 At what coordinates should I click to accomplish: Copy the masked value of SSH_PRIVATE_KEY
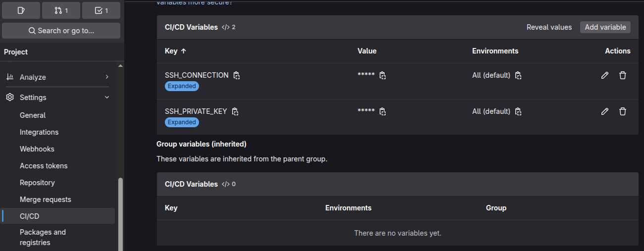383,111
